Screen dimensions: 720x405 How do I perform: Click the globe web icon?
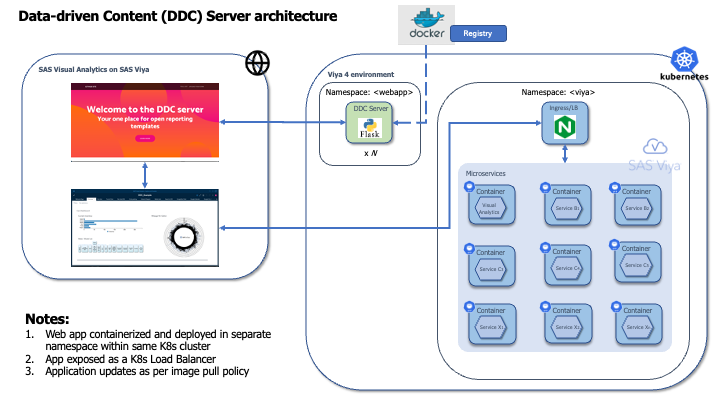pos(257,63)
